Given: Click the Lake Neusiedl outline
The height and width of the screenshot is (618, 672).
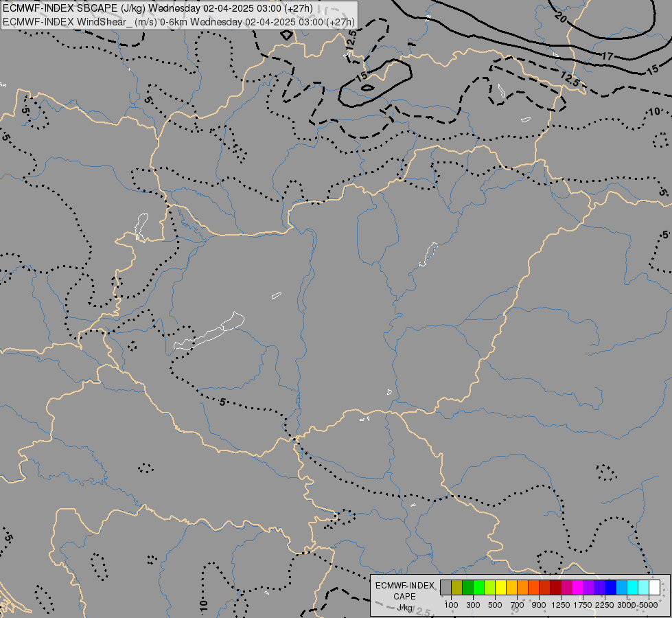Looking at the screenshot, I should [141, 227].
